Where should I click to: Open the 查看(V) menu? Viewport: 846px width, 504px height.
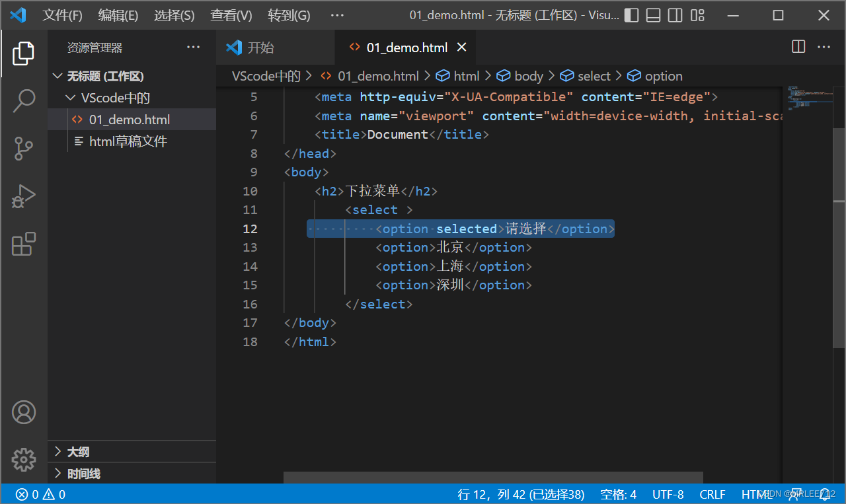[x=231, y=15]
